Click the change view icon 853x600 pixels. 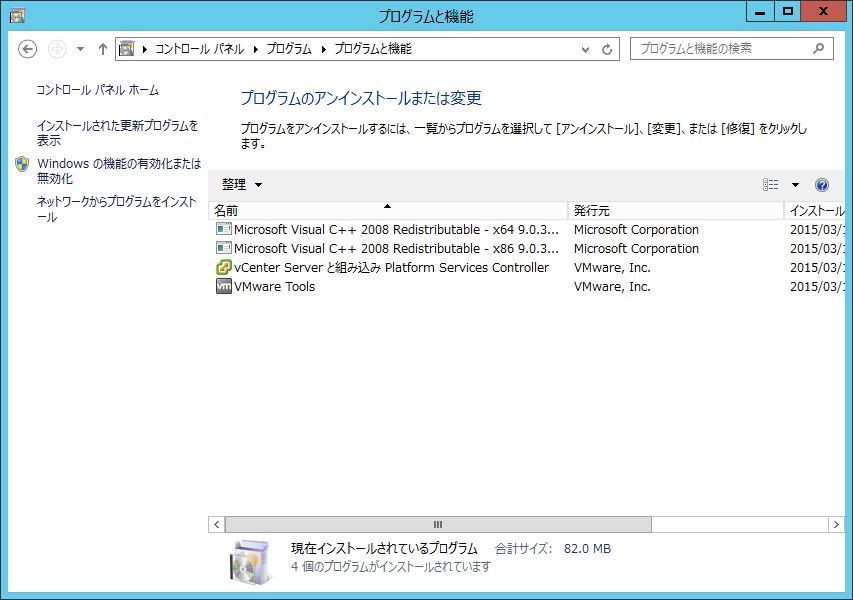point(770,184)
